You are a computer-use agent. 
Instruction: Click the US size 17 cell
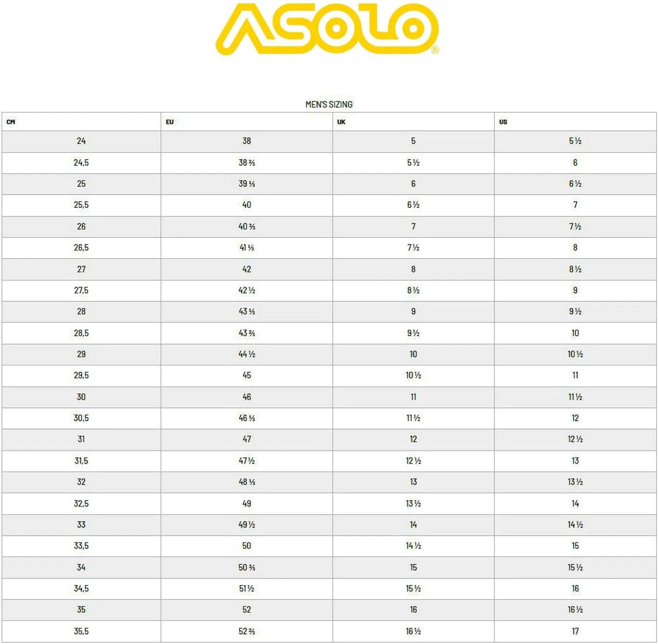click(575, 631)
